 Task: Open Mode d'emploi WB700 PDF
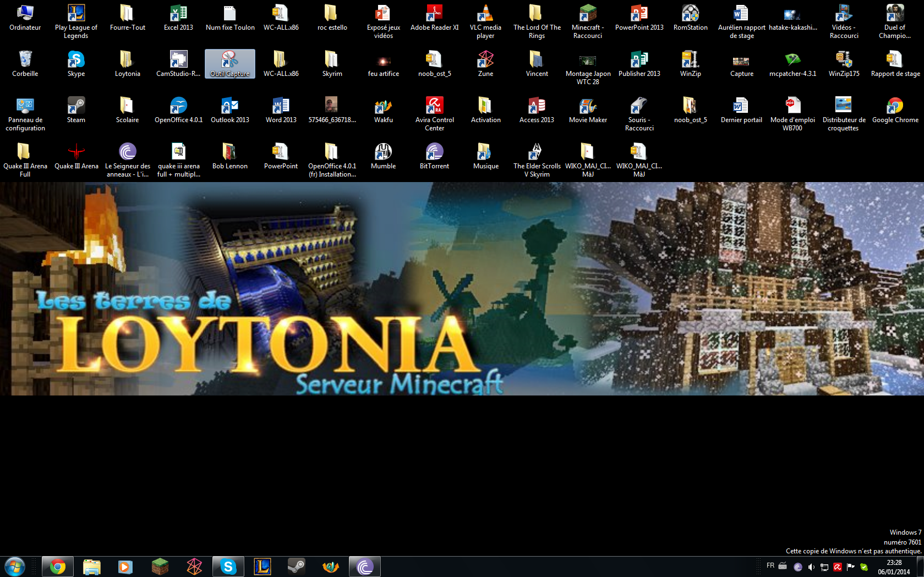click(792, 114)
